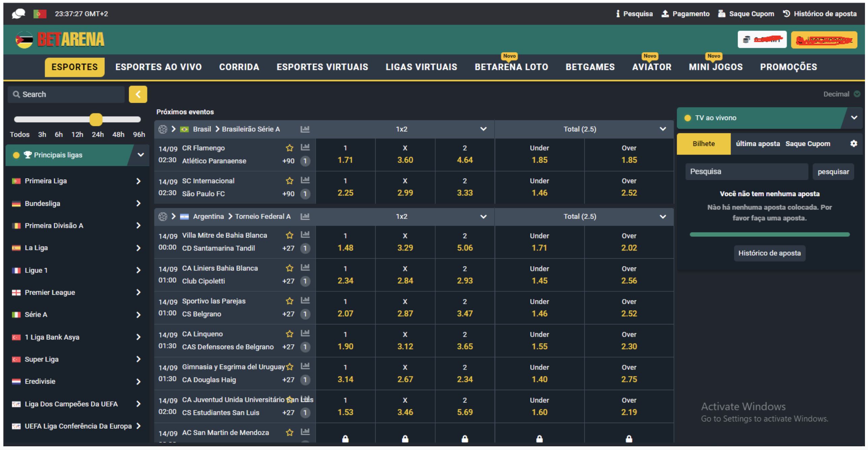Open the live chat bubble icon
The width and height of the screenshot is (868, 450).
(19, 14)
